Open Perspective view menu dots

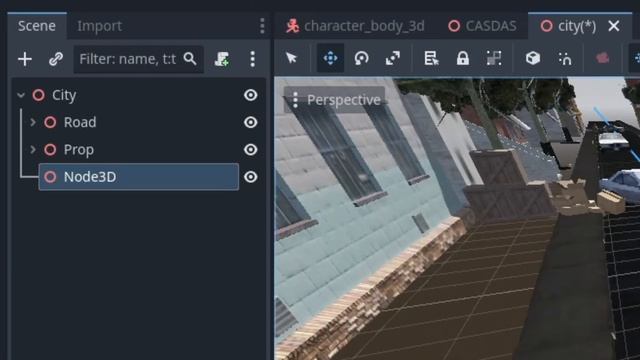click(295, 100)
